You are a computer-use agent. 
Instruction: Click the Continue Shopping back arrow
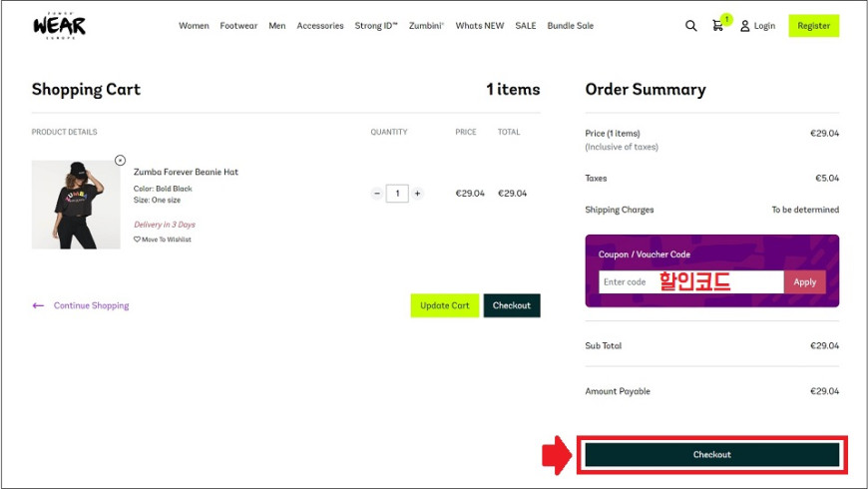38,305
